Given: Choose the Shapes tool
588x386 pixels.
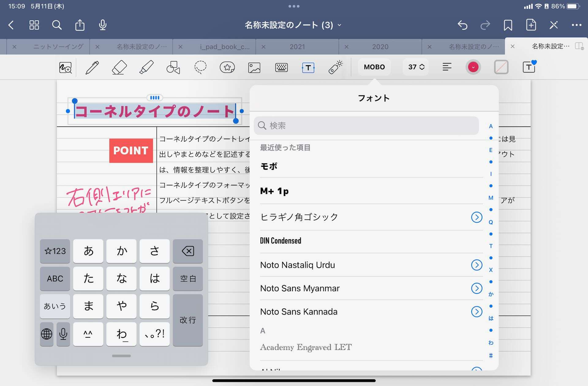Looking at the screenshot, I should (173, 67).
